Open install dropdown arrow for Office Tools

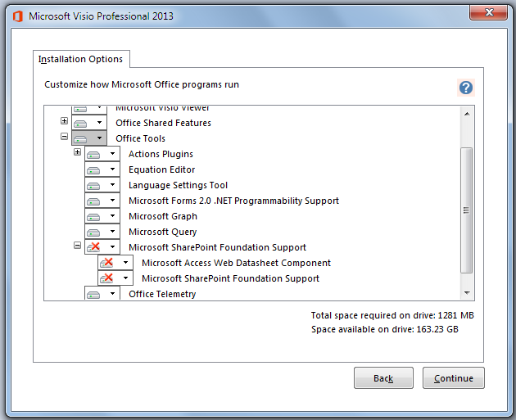pyautogui.click(x=99, y=138)
